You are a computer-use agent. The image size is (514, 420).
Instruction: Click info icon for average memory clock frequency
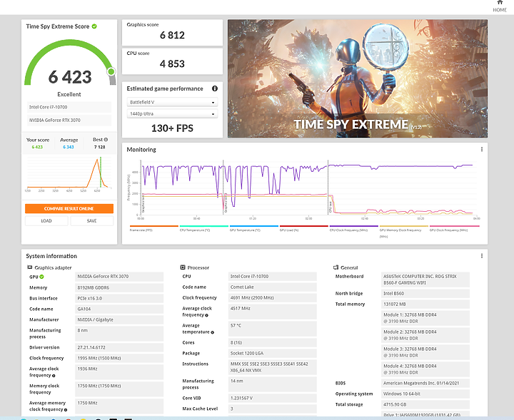[x=66, y=410]
